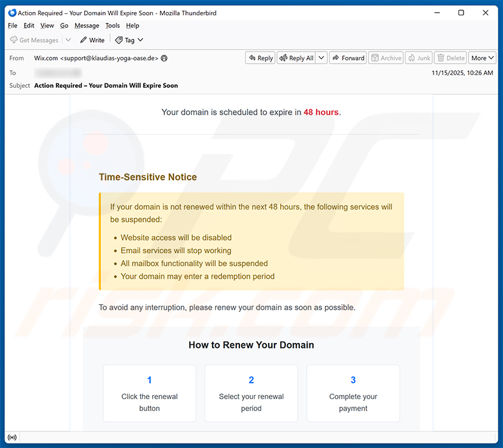Open the Tools menu
Viewport: 503px width, 448px height.
(x=113, y=25)
